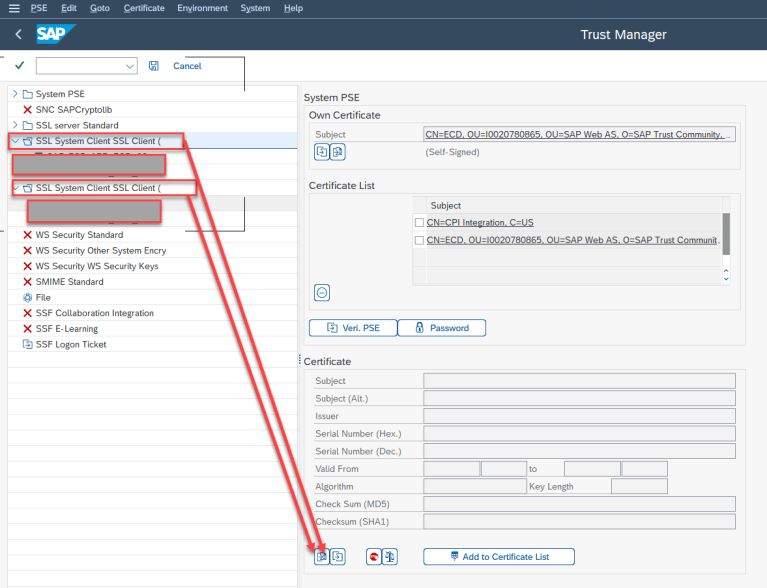Click the Certificate Subject input field

pos(579,381)
